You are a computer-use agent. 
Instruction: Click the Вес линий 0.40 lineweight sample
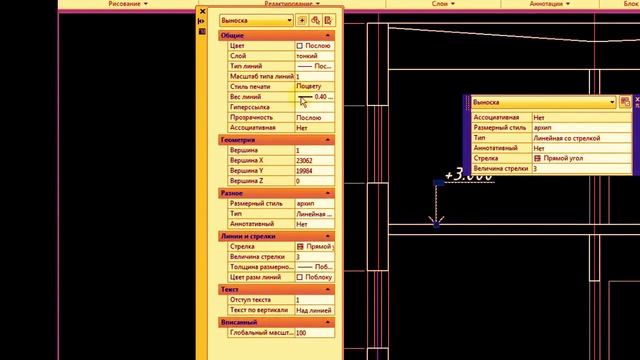pyautogui.click(x=305, y=97)
